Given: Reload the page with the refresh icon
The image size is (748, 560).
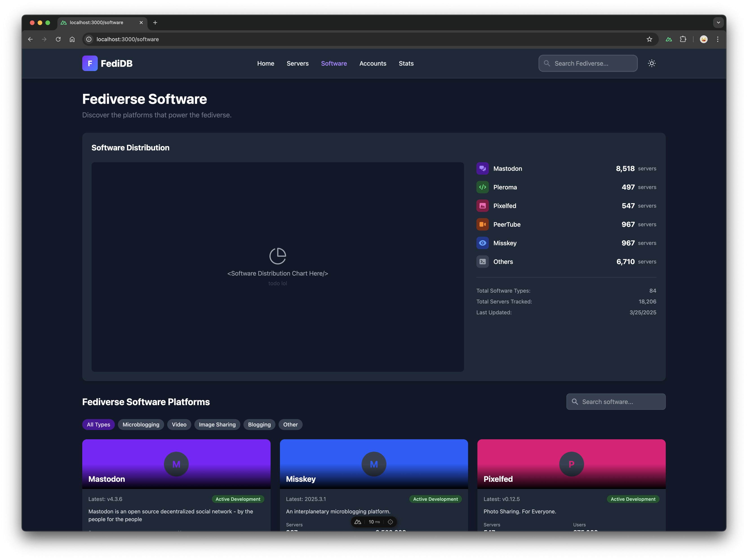Looking at the screenshot, I should pos(58,39).
